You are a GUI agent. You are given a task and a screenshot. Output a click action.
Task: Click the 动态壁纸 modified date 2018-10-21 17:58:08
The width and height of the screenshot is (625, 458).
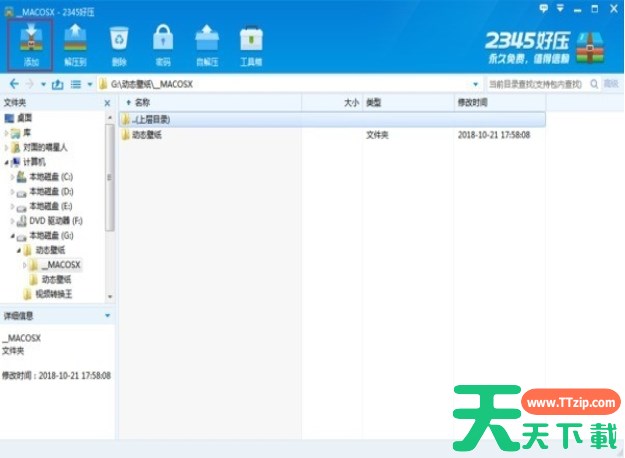point(494,135)
